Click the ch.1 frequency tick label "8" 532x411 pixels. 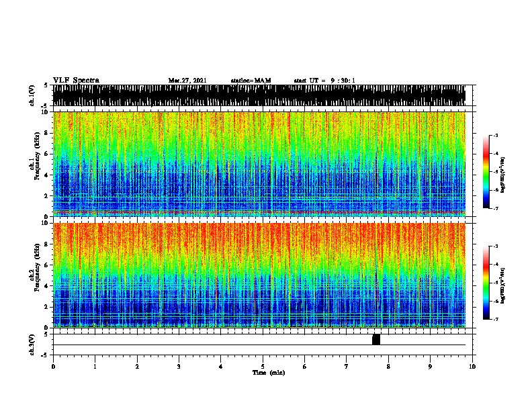pyautogui.click(x=47, y=133)
